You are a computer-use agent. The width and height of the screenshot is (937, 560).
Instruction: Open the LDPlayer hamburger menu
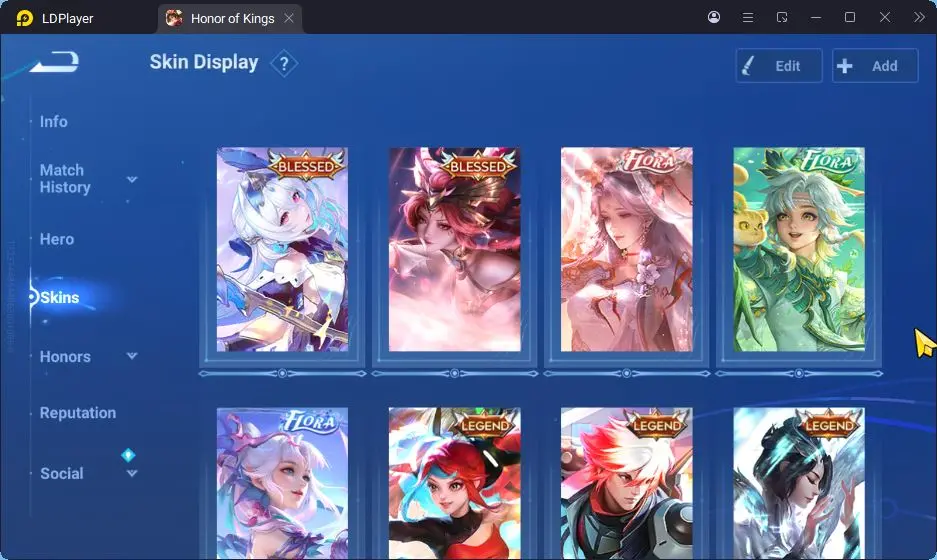[x=748, y=17]
